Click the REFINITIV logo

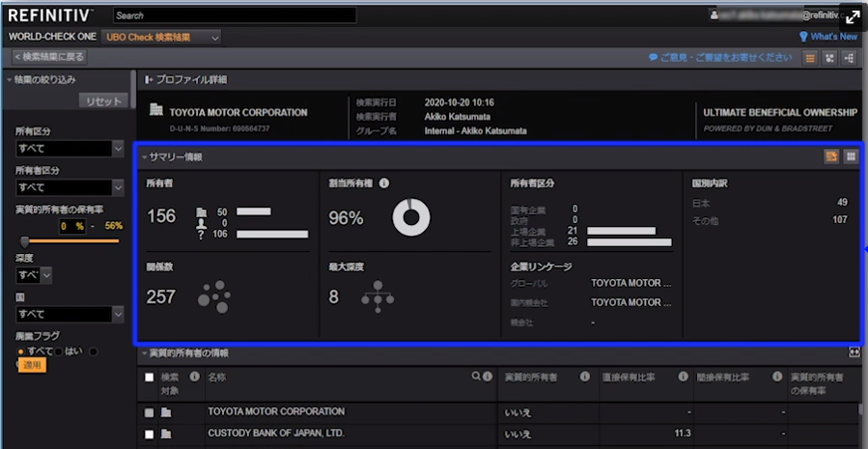pos(50,14)
